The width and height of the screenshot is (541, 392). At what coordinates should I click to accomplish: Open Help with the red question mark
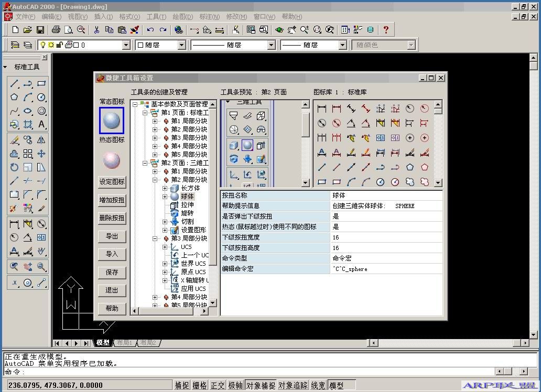(x=386, y=30)
